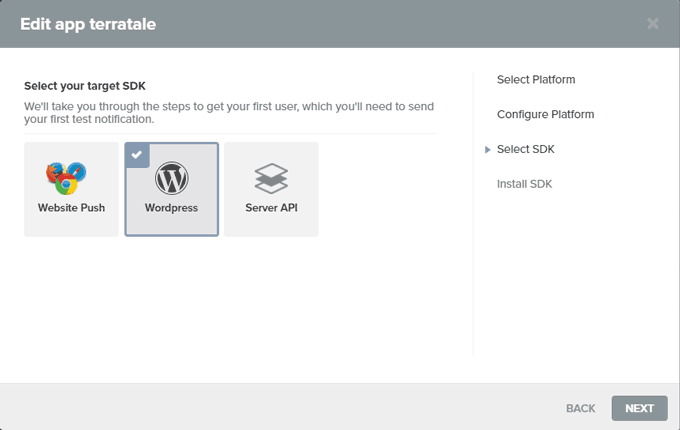680x430 pixels.
Task: Select the Wordpress SDK card
Action: (x=171, y=189)
